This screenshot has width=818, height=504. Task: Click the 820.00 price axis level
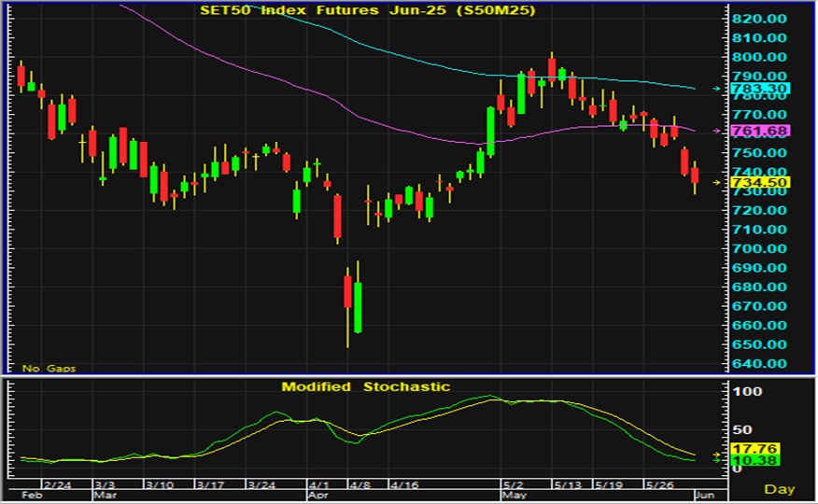coord(758,19)
